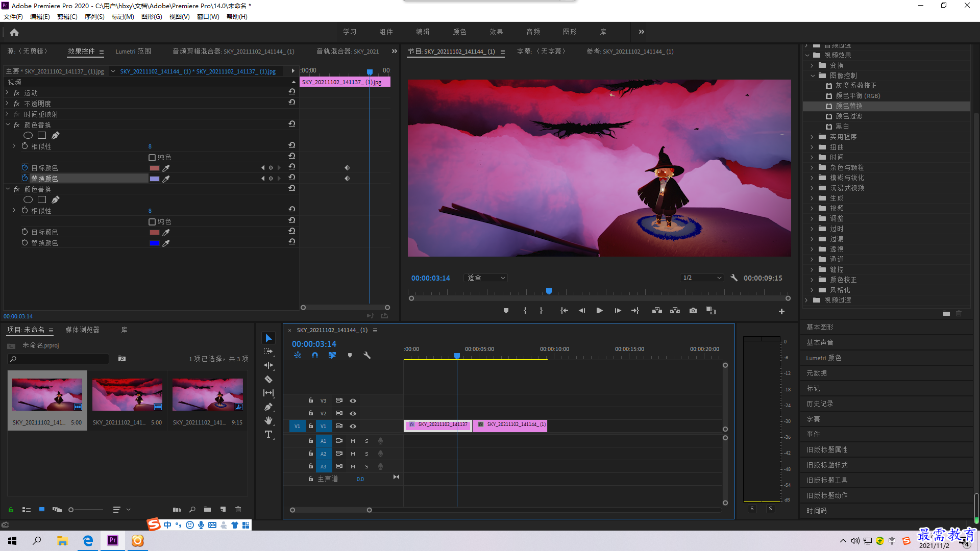Toggle lock on V1 track
Viewport: 980px width, 551px height.
(310, 425)
